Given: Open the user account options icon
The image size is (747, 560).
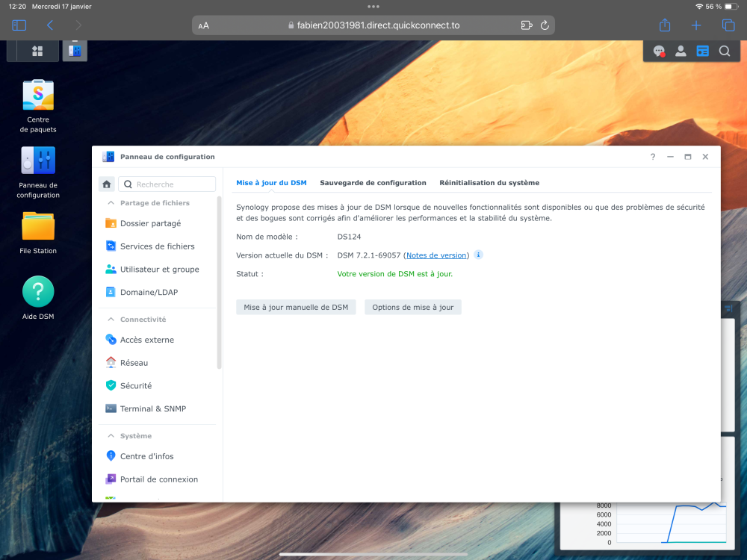Looking at the screenshot, I should click(681, 51).
